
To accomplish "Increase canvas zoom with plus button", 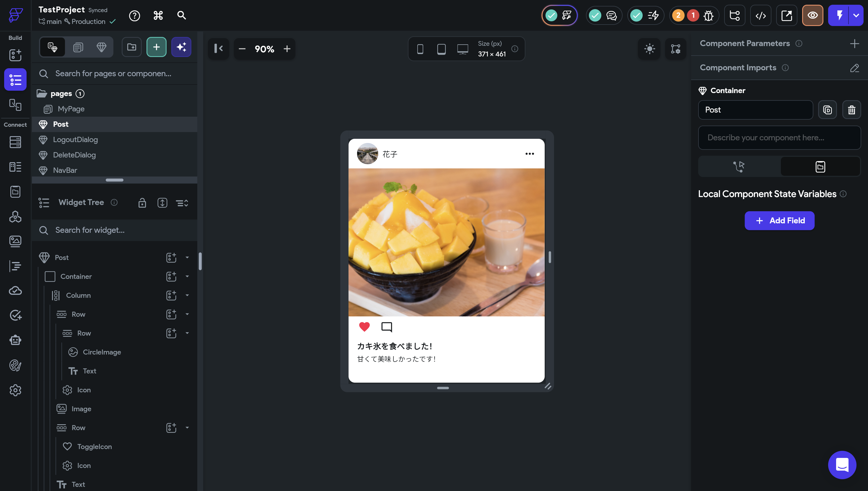I will pyautogui.click(x=287, y=49).
